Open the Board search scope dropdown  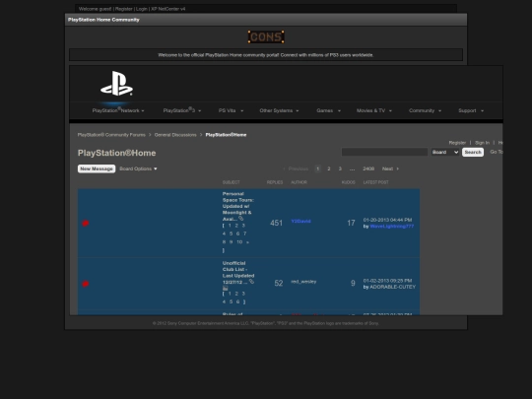[445, 152]
